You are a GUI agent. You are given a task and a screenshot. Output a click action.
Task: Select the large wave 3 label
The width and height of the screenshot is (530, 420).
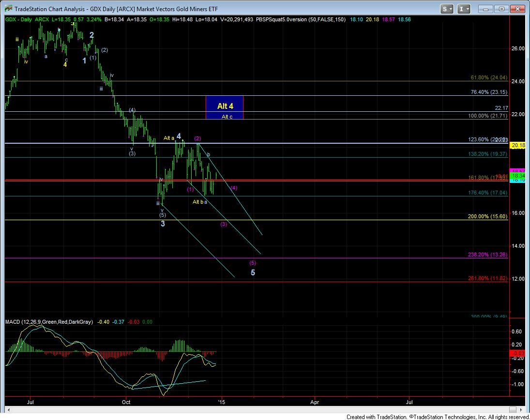click(x=163, y=224)
